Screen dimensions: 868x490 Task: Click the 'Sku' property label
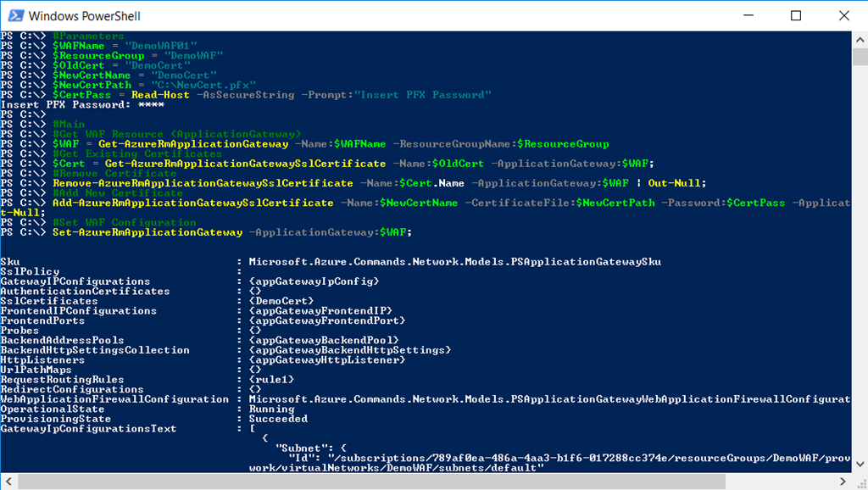[10, 262]
